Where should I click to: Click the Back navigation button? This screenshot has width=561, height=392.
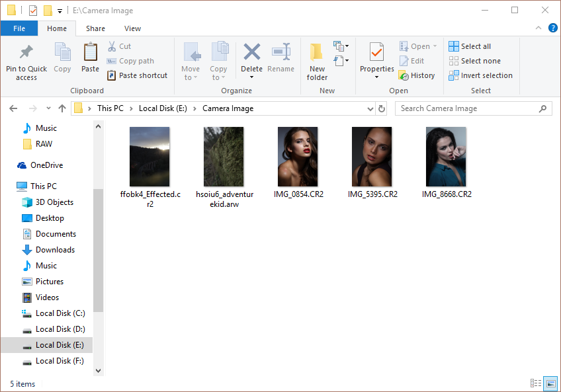13,108
